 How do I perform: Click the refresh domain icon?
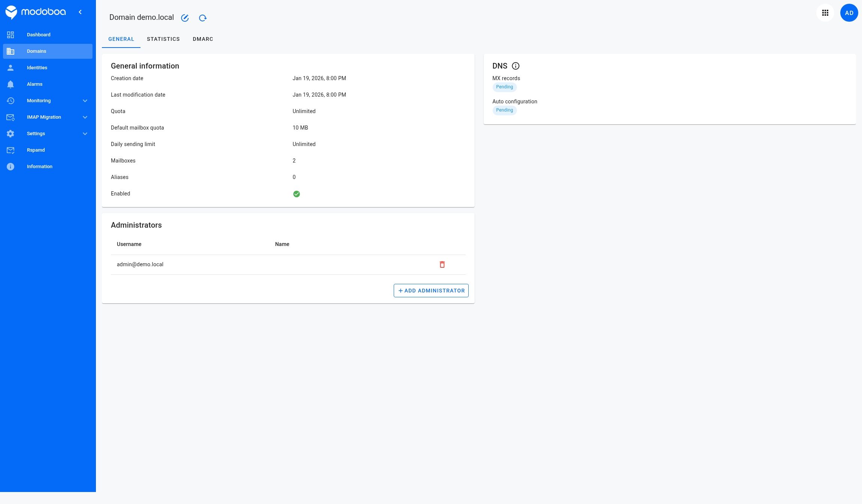[203, 18]
